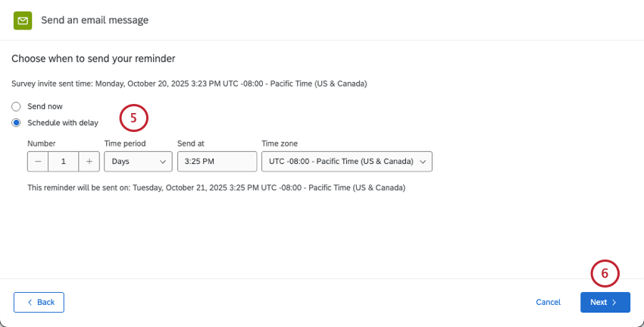
Task: Open the Time zone Pacific Time dropdown
Action: point(347,162)
